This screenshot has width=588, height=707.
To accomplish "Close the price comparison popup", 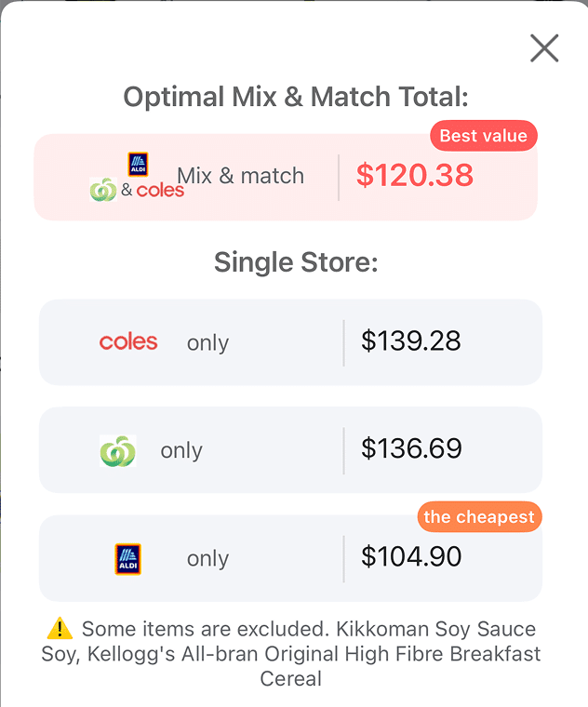I will point(543,48).
